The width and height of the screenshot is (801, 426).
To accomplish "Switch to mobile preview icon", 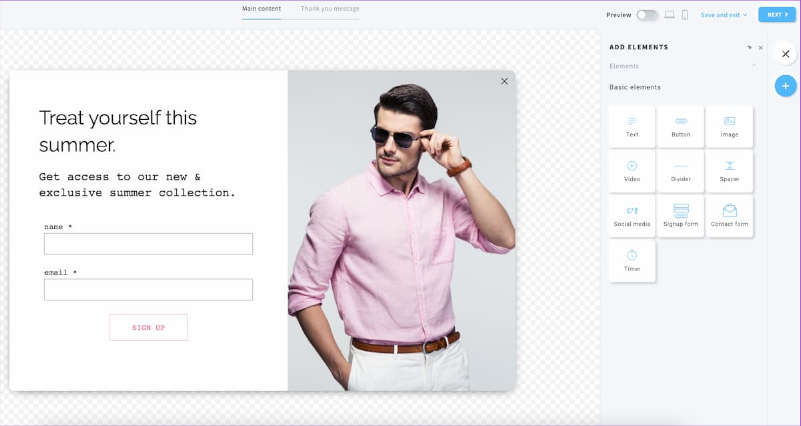I will tap(685, 15).
